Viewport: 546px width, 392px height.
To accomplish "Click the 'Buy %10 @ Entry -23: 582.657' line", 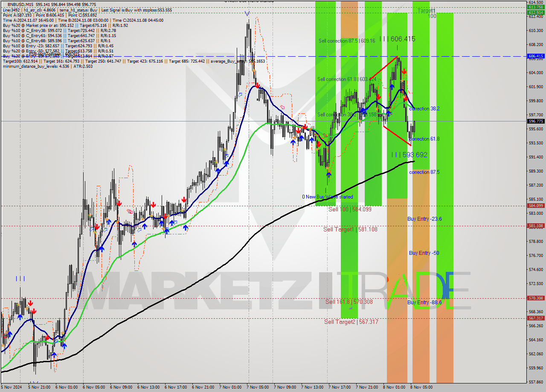I will tap(58, 46).
